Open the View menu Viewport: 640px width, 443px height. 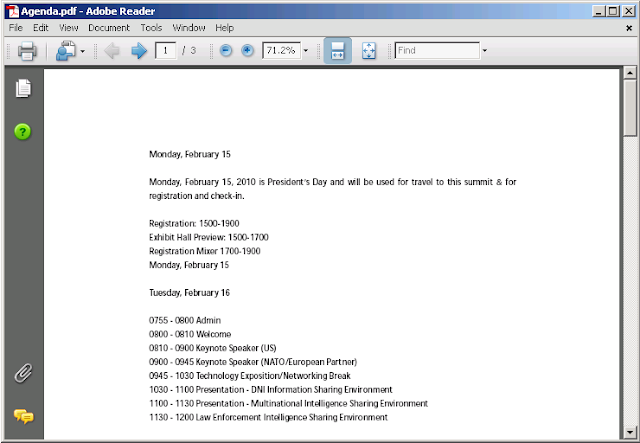tap(68, 28)
